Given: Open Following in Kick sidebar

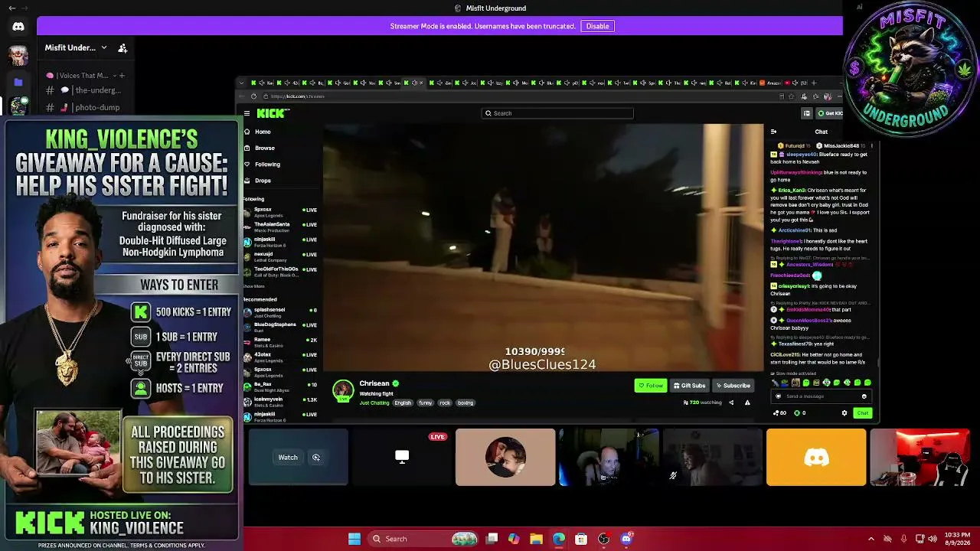Looking at the screenshot, I should (x=267, y=164).
